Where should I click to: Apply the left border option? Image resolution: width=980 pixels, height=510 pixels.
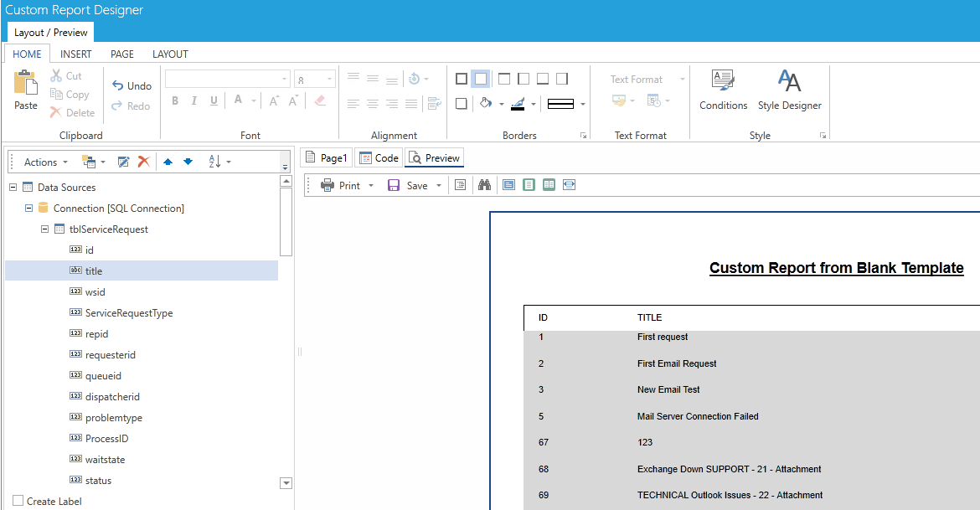[524, 79]
